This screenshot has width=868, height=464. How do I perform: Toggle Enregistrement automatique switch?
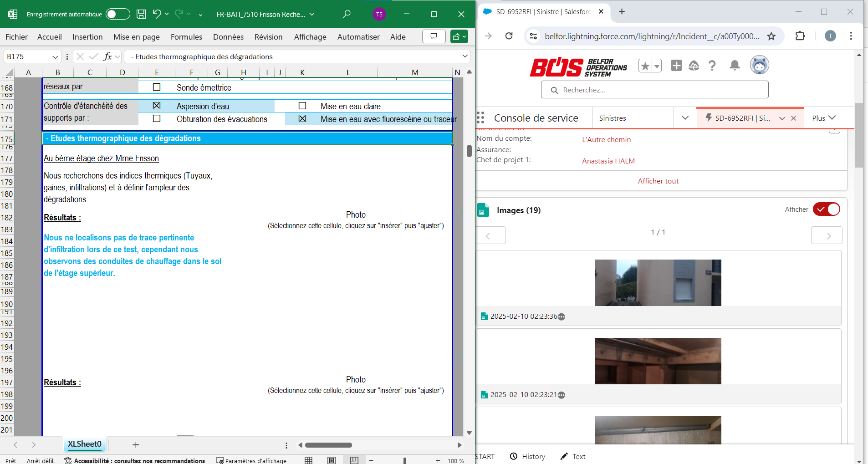pos(117,14)
